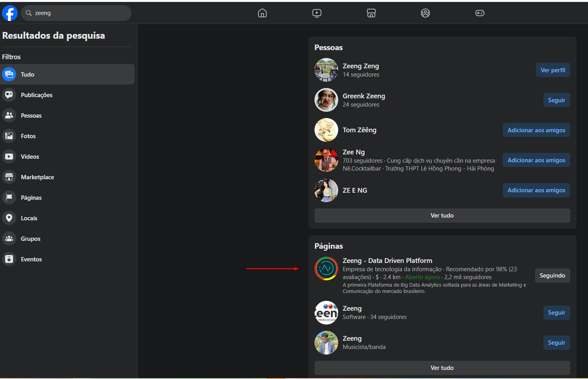Filter results by Publicações
The width and height of the screenshot is (588, 379).
36,95
